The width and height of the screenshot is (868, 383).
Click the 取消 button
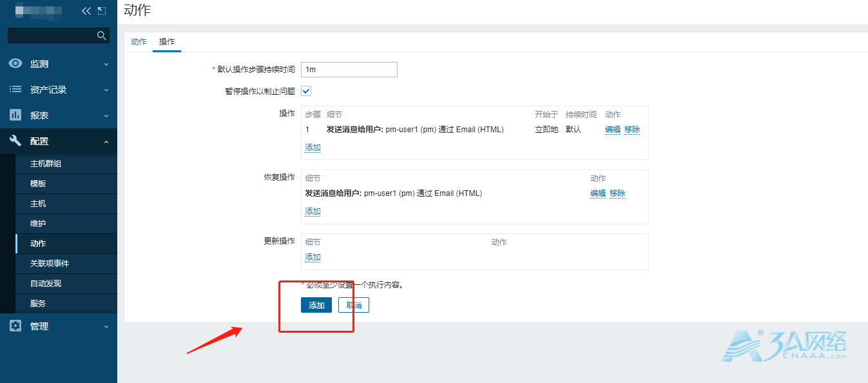pos(354,305)
